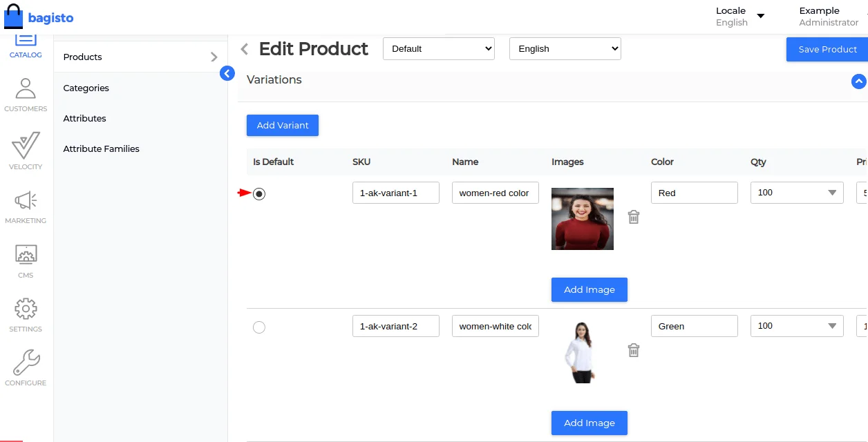
Task: Click the Save Product button
Action: click(827, 49)
